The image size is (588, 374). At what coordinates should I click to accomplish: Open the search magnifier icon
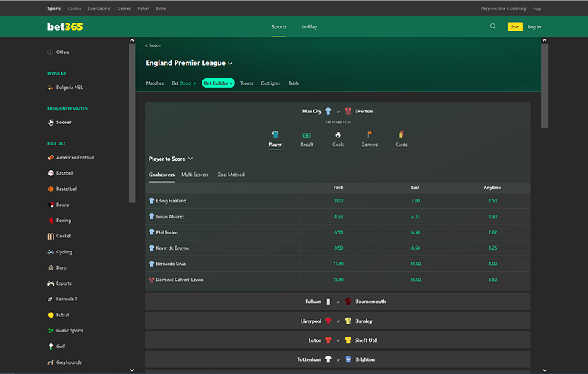[x=492, y=26]
